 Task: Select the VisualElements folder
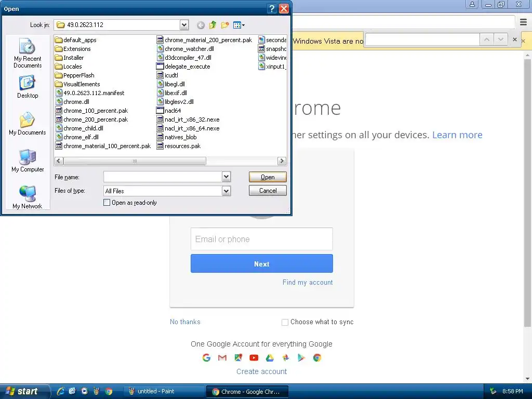click(77, 84)
